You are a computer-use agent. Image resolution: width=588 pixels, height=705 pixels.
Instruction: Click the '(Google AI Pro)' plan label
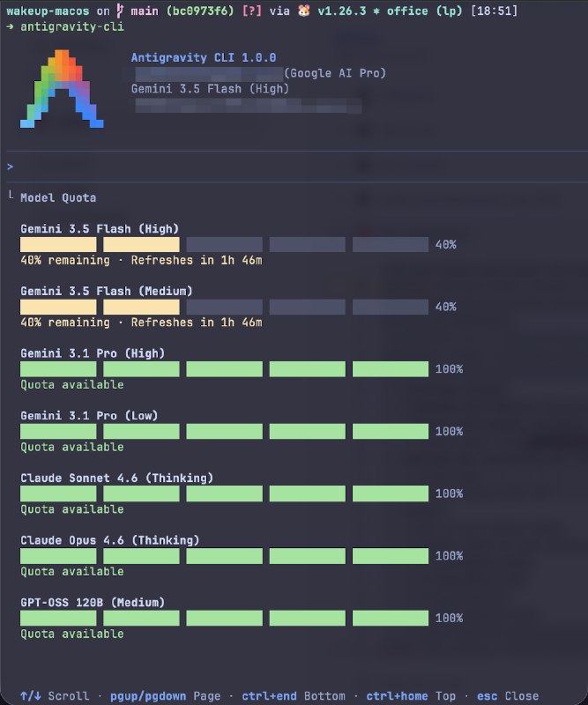pyautogui.click(x=335, y=73)
